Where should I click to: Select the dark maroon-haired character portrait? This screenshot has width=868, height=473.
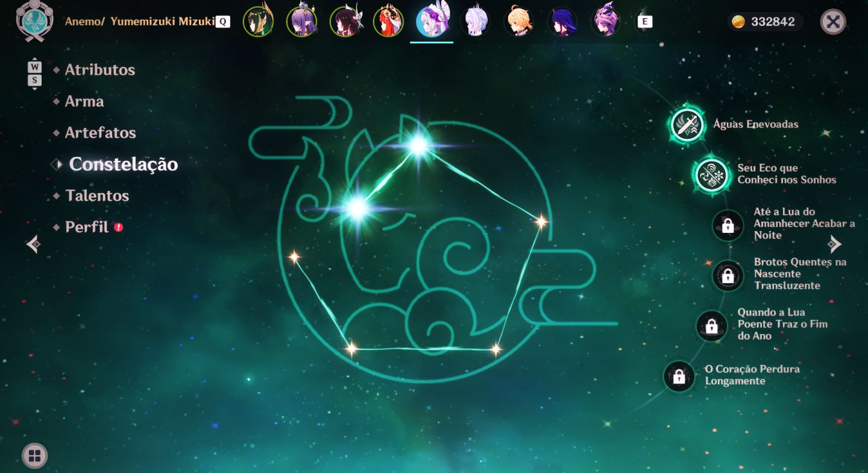[x=345, y=22]
